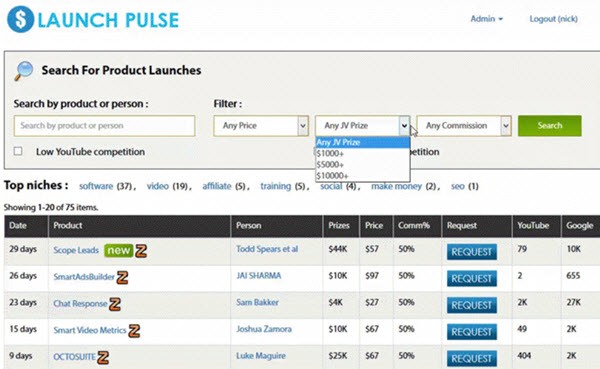
Task: Enable Low YouTube competition checkbox
Action: click(18, 151)
